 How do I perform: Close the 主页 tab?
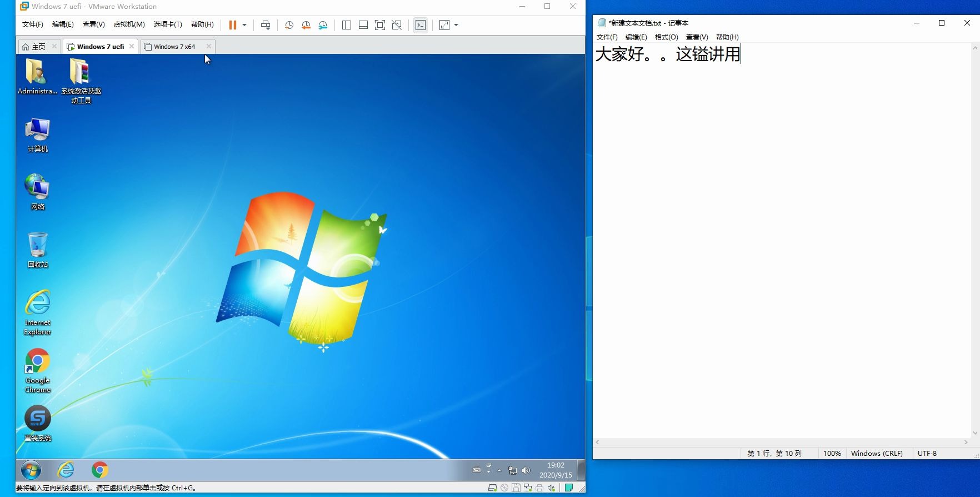point(54,46)
